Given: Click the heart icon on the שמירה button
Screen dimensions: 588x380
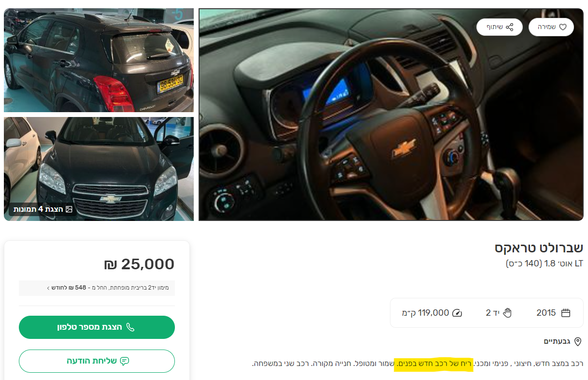Looking at the screenshot, I should (x=563, y=27).
